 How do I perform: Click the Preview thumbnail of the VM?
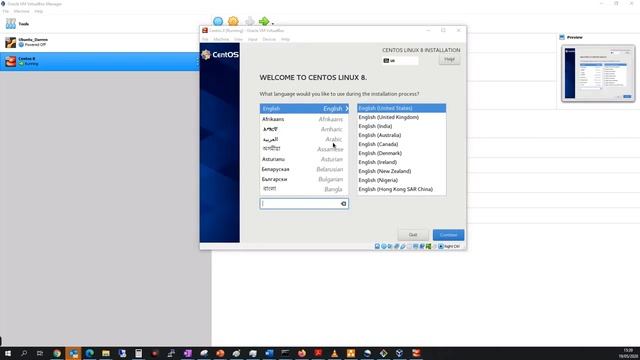(x=598, y=73)
